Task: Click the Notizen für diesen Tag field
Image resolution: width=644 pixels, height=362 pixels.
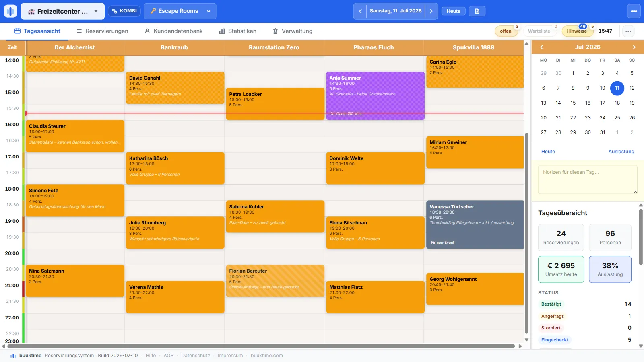Action: tap(588, 179)
